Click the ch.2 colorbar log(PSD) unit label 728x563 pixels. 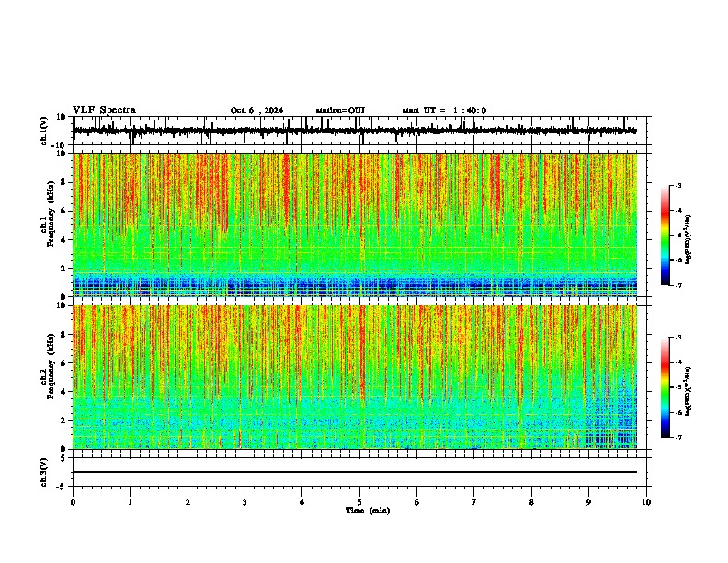pyautogui.click(x=688, y=391)
